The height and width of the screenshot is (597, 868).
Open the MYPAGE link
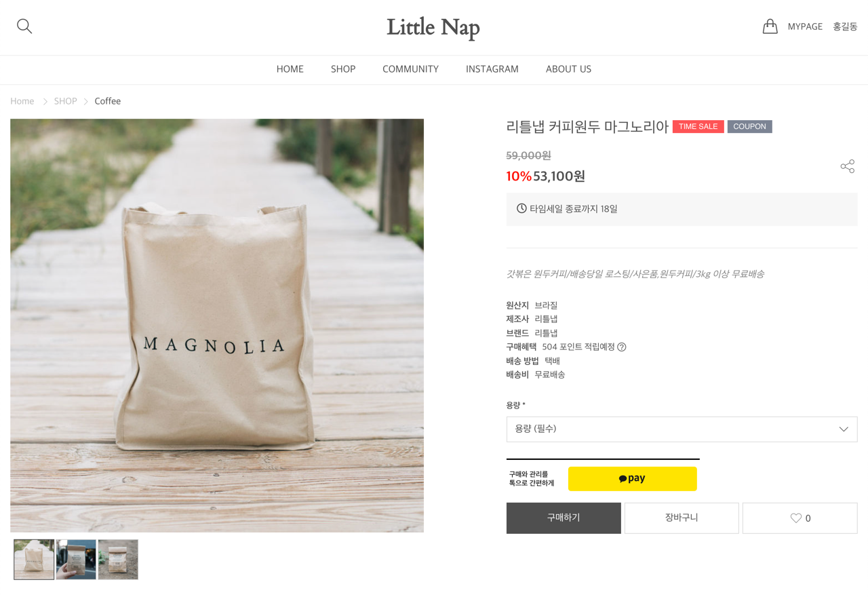(805, 26)
